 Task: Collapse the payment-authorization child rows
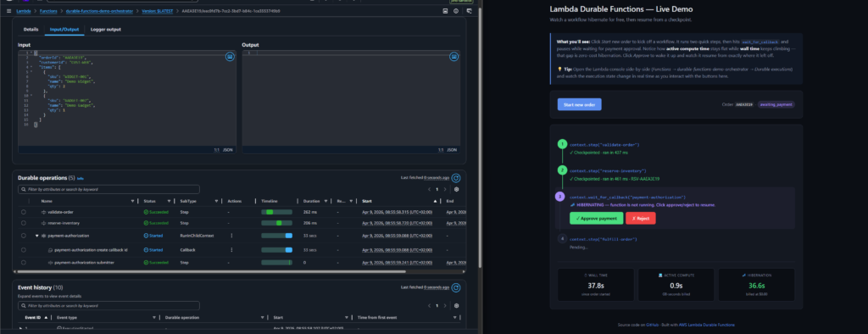pos(37,236)
